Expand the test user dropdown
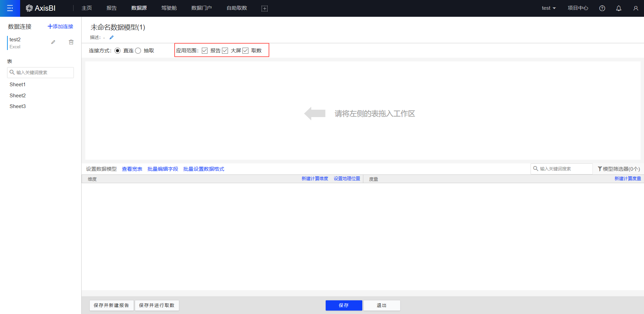644x314 pixels. click(x=549, y=8)
